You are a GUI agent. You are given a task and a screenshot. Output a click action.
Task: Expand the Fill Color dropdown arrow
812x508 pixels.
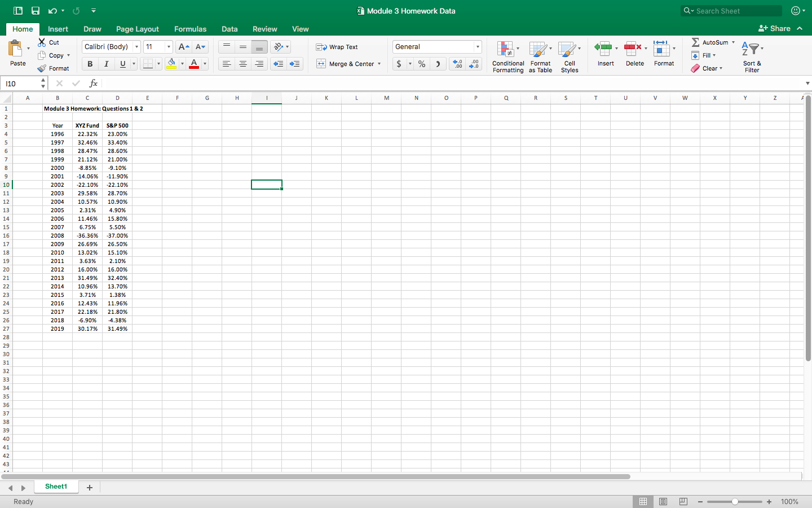(181, 64)
